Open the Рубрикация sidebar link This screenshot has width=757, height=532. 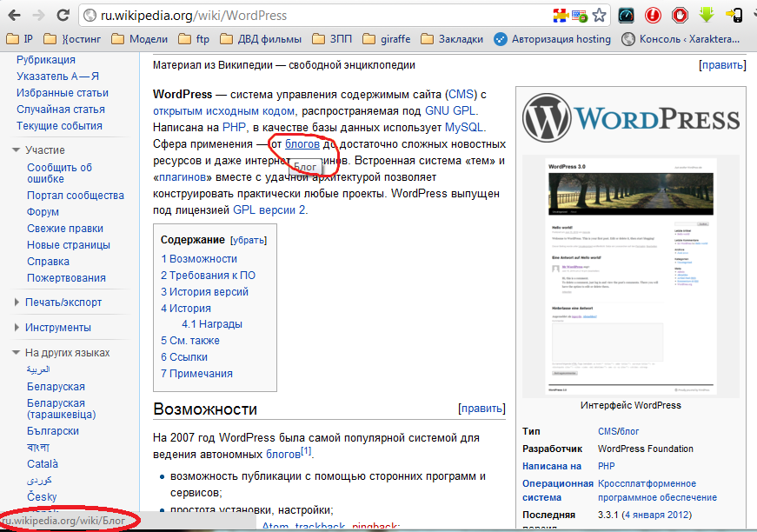point(46,60)
